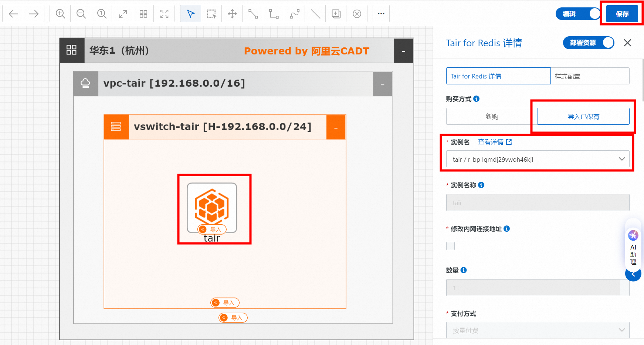
Task: Zoom in on the canvas
Action: tap(60, 14)
